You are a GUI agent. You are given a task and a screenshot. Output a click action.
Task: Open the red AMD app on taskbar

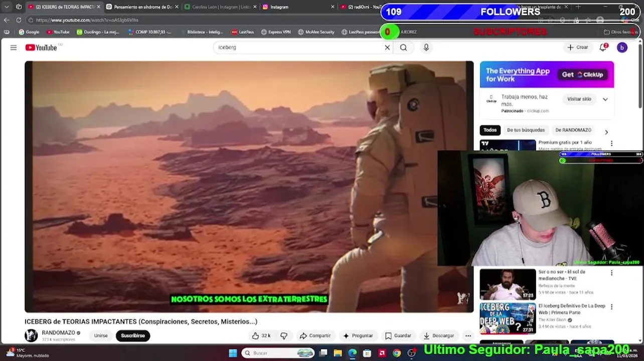(382, 353)
